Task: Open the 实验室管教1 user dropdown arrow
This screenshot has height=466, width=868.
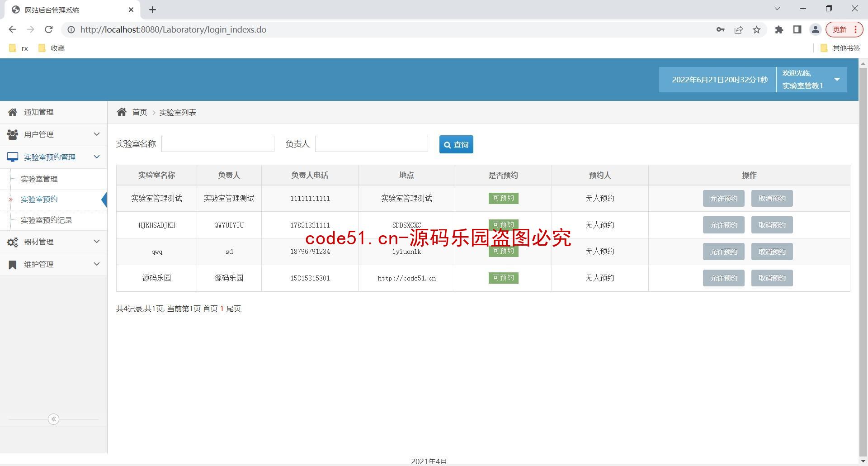Action: coord(837,80)
